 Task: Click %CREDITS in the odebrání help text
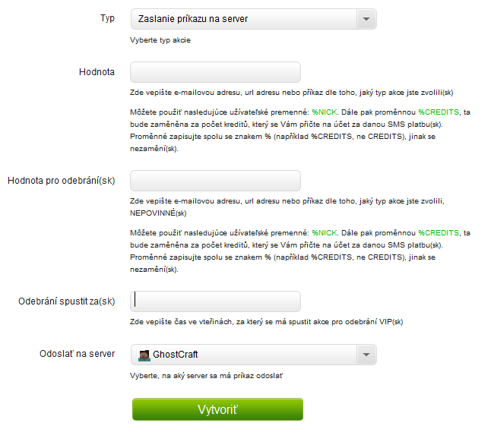[439, 232]
